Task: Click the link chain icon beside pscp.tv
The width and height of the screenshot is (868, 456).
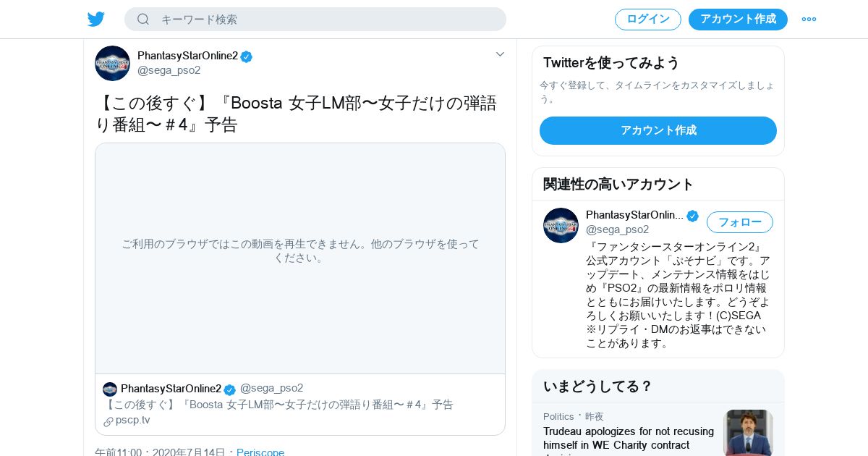Action: click(109, 421)
